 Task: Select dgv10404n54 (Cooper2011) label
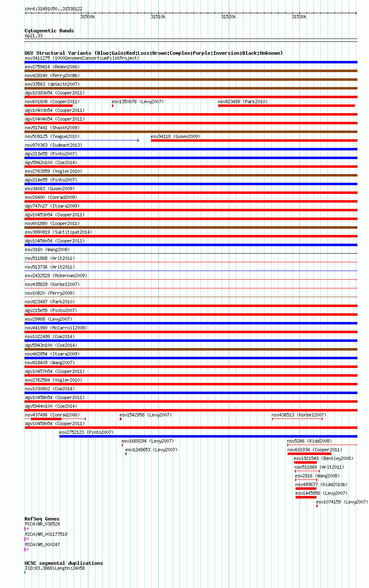coord(55,119)
